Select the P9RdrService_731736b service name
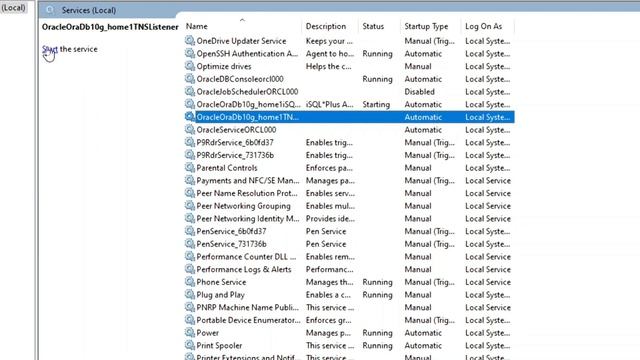The height and width of the screenshot is (360, 640). pyautogui.click(x=235, y=155)
